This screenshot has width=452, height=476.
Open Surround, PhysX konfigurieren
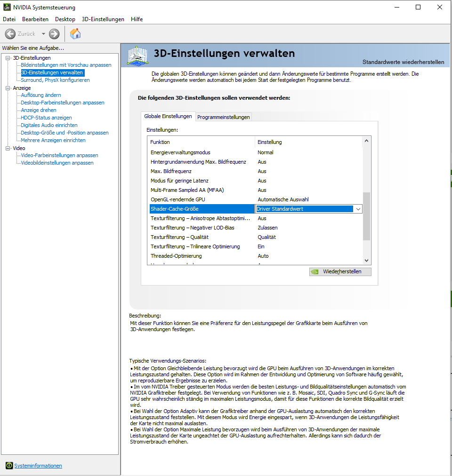[55, 80]
